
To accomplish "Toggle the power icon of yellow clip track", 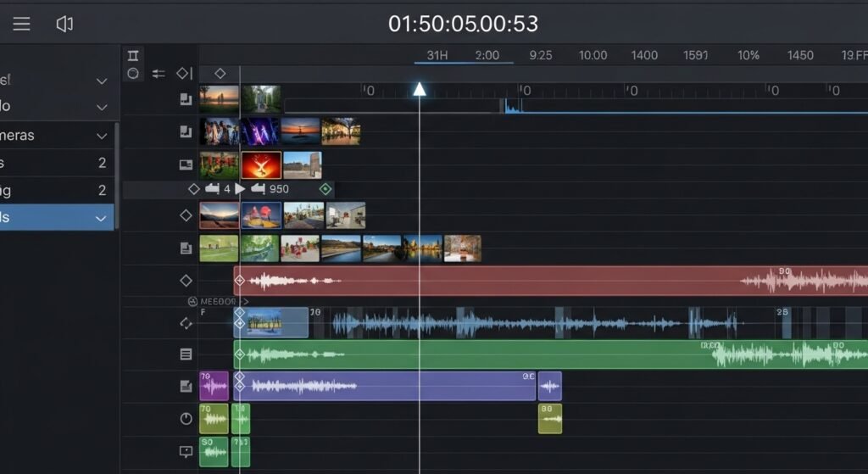I will [186, 419].
